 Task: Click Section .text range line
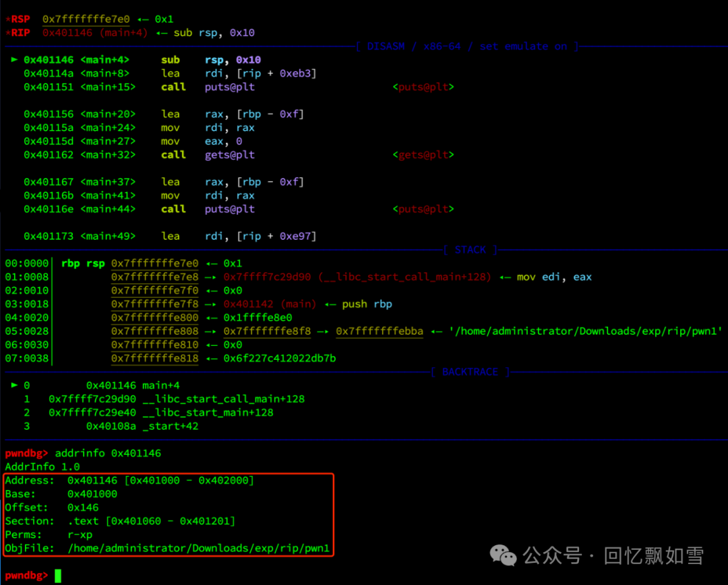click(x=120, y=521)
